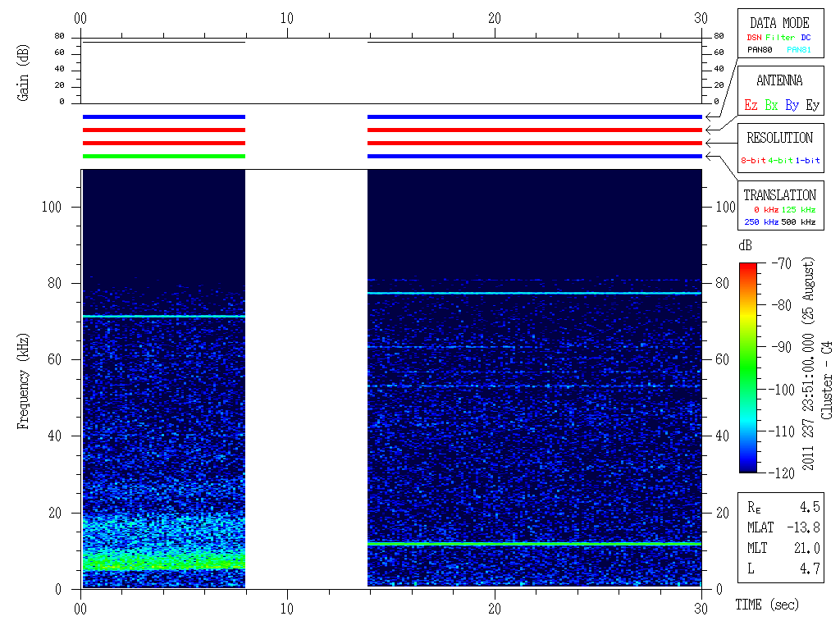Click the green 4-bit resolution label

780,160
